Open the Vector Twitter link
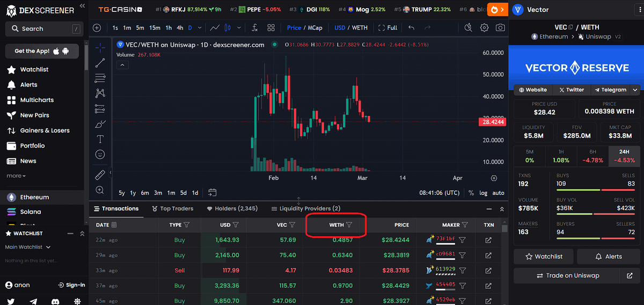This screenshot has width=644, height=305. click(x=572, y=90)
